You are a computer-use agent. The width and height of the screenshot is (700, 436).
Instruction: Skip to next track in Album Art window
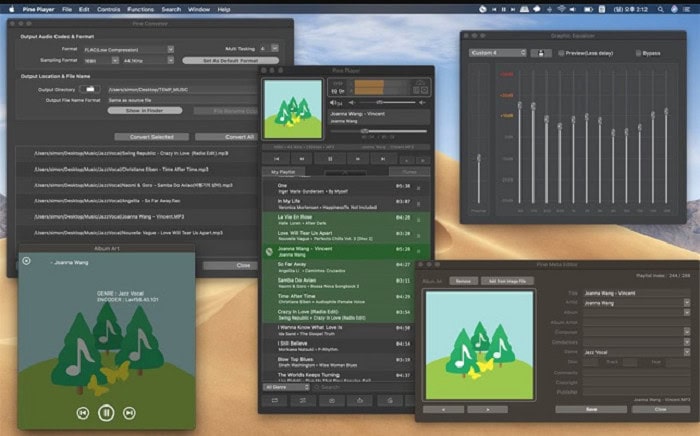pos(129,413)
